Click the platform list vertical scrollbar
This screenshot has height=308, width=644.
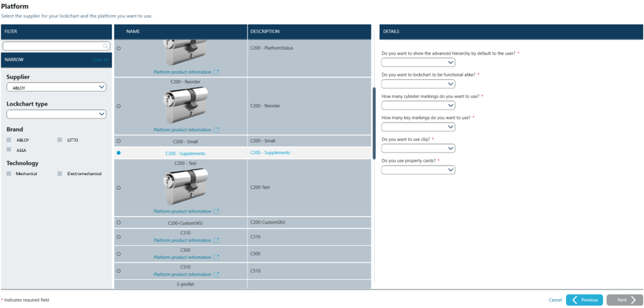[374, 123]
